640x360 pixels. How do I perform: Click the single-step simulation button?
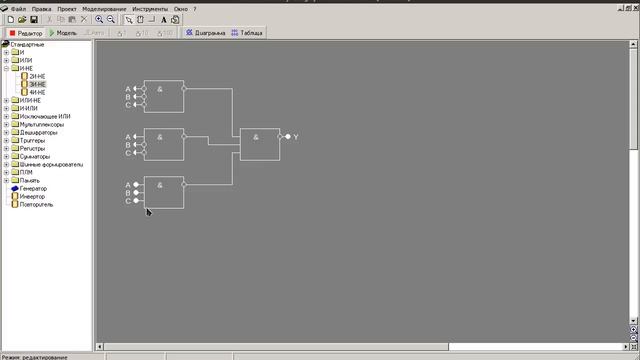121,33
